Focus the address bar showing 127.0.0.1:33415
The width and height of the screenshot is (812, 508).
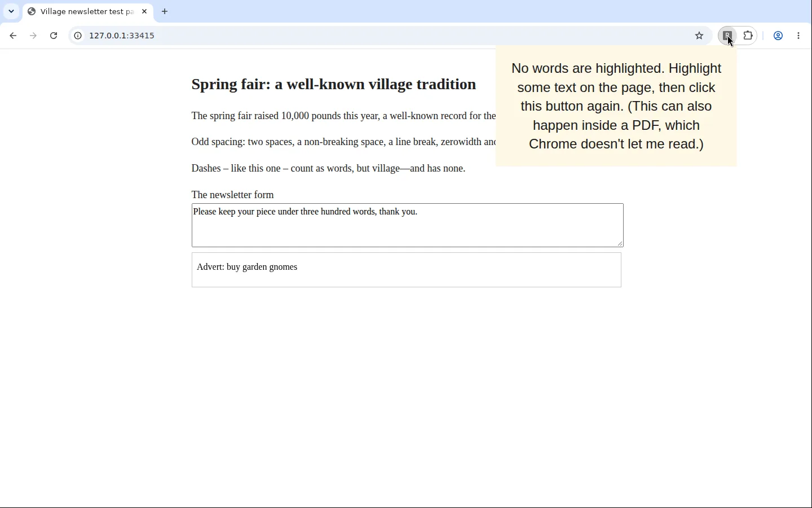point(389,36)
